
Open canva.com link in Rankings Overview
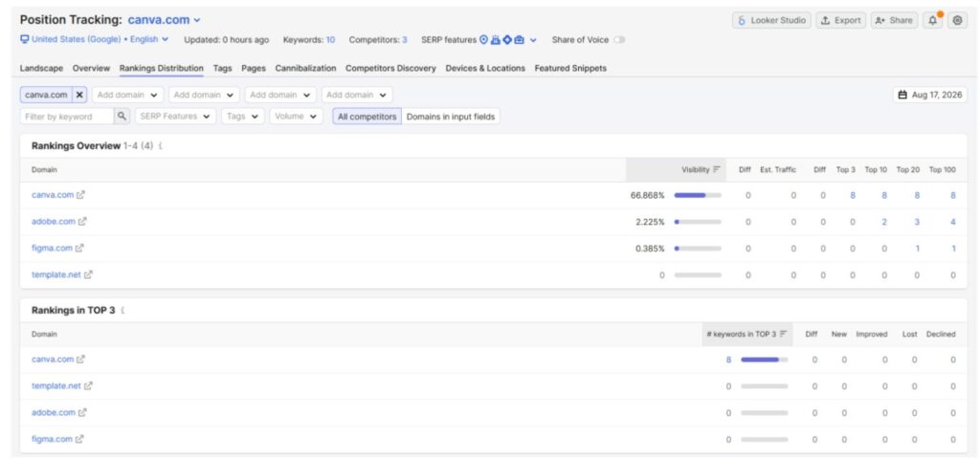click(x=53, y=195)
